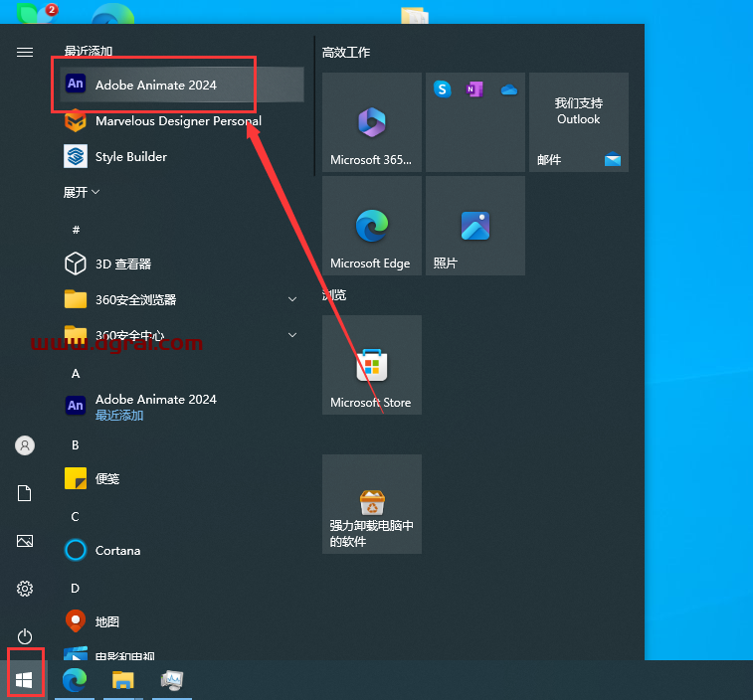Expand the 360安全浏览器 folder
Viewport: 753px width, 700px height.
click(x=181, y=299)
